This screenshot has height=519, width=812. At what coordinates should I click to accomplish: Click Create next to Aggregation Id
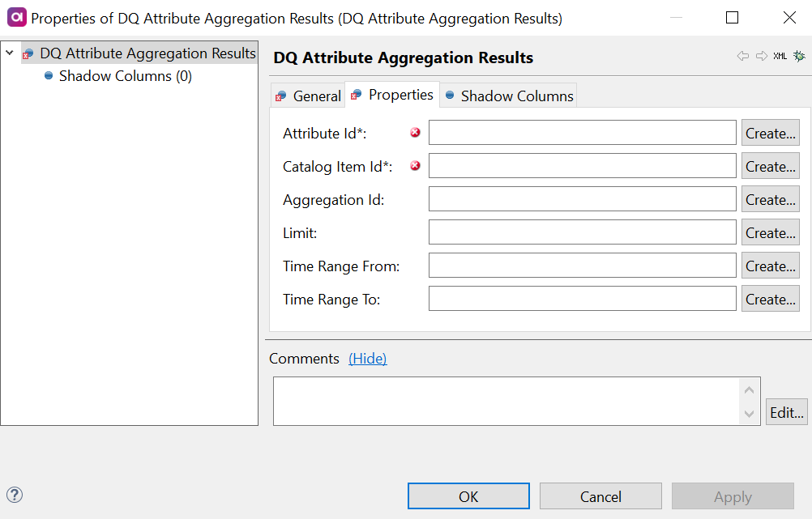tap(770, 200)
